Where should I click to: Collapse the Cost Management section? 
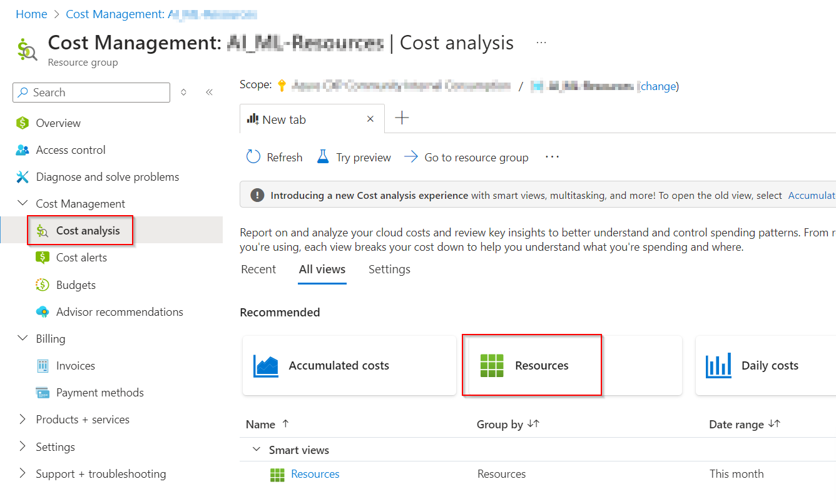[x=23, y=203]
